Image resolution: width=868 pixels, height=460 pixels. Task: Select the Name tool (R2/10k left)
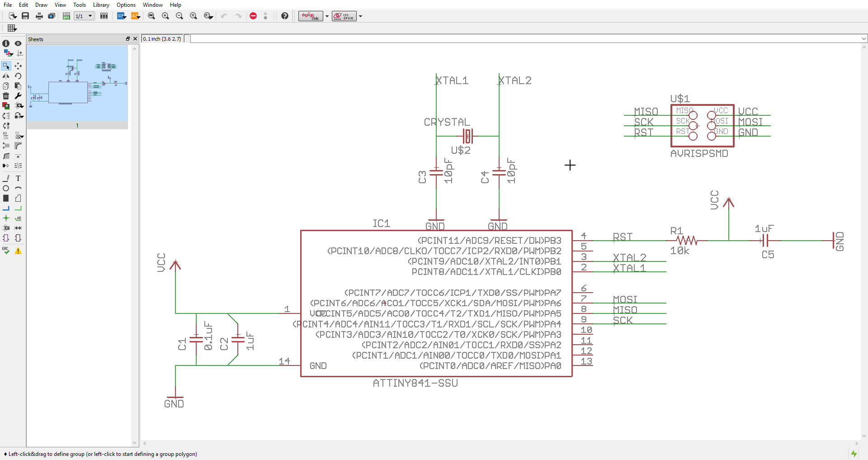tap(6, 136)
